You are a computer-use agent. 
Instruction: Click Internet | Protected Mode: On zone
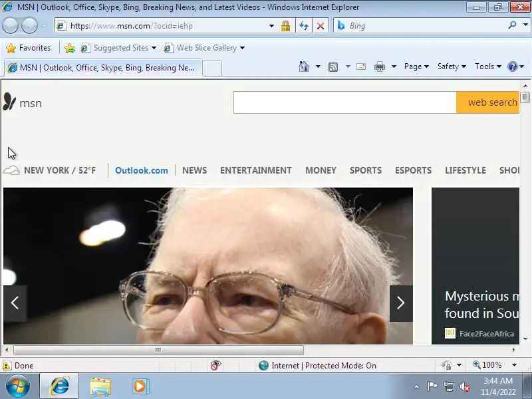pos(317,365)
